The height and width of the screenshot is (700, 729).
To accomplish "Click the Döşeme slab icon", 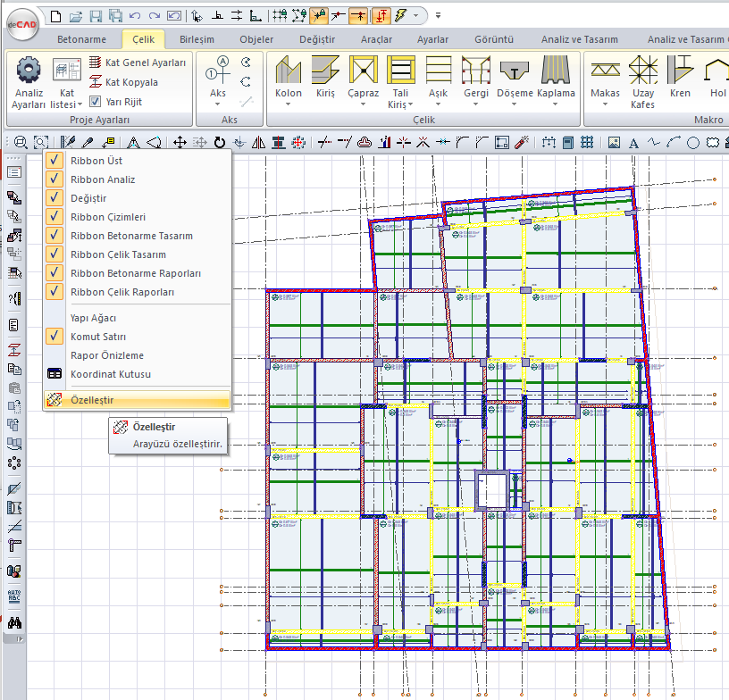I will [515, 71].
